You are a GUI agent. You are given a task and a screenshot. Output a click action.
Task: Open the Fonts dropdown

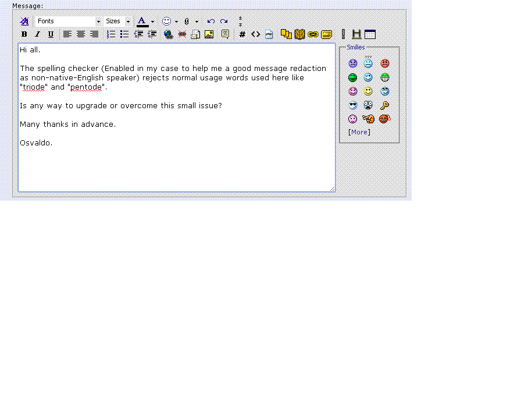pos(69,22)
